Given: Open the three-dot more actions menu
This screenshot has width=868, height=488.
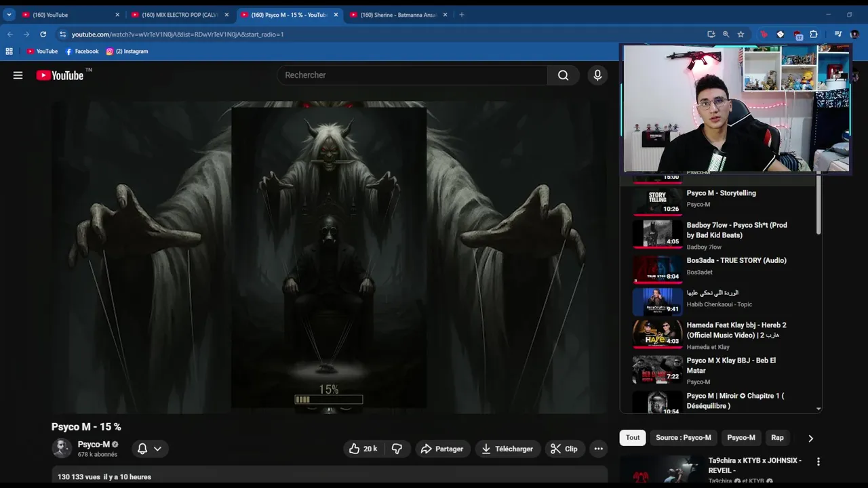Looking at the screenshot, I should tap(598, 449).
